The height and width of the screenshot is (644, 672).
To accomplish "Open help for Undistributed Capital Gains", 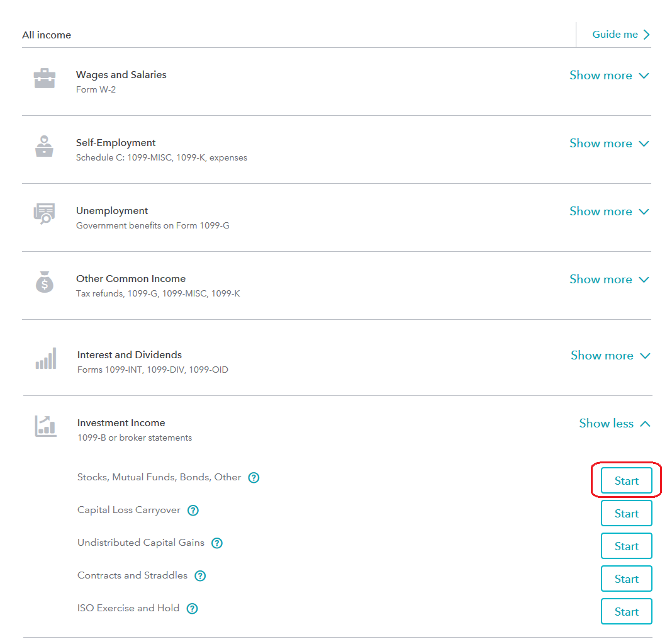I will pyautogui.click(x=217, y=543).
